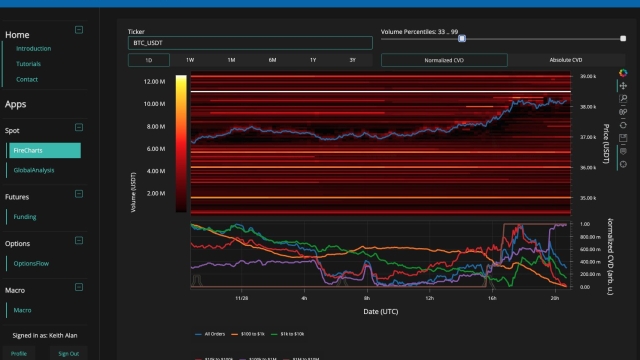The height and width of the screenshot is (360, 640).
Task: Click the 'Volume Percentiles: 33 .. 99' label
Action: pyautogui.click(x=420, y=31)
